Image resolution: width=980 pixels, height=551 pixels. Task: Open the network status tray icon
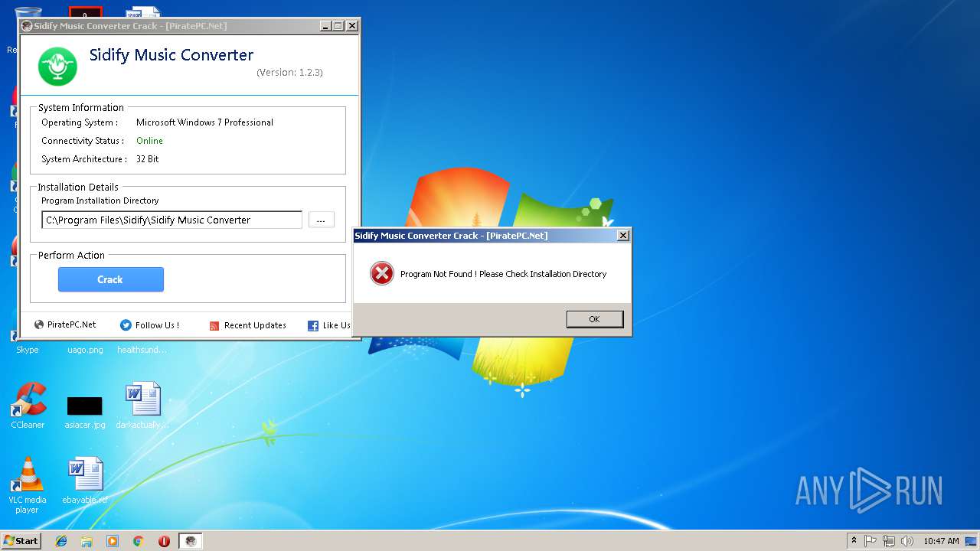click(889, 541)
